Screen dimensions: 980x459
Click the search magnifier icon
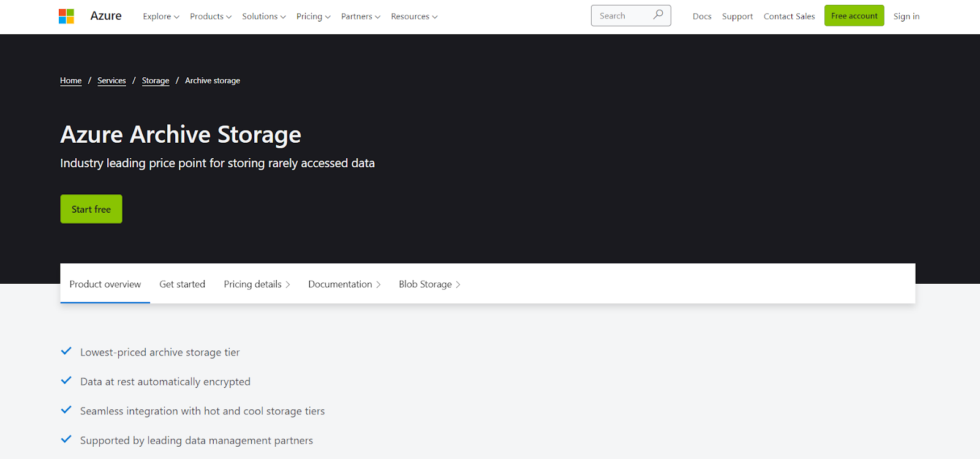[658, 15]
